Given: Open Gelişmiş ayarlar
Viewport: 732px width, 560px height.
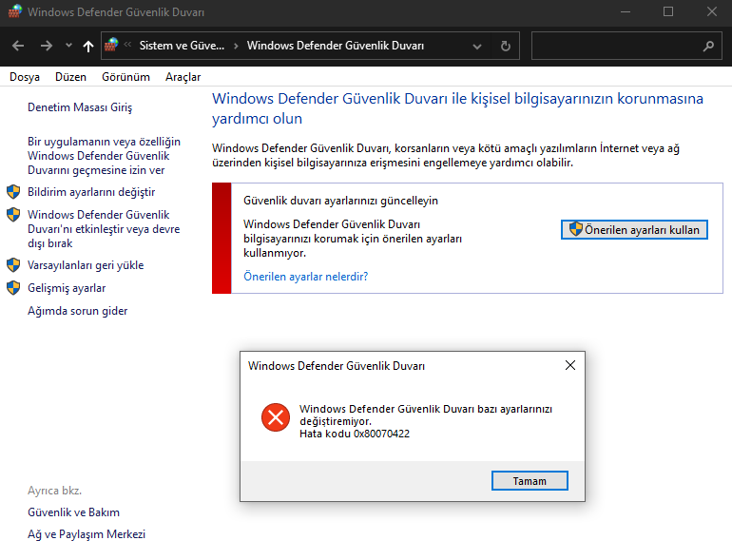Looking at the screenshot, I should pos(67,288).
